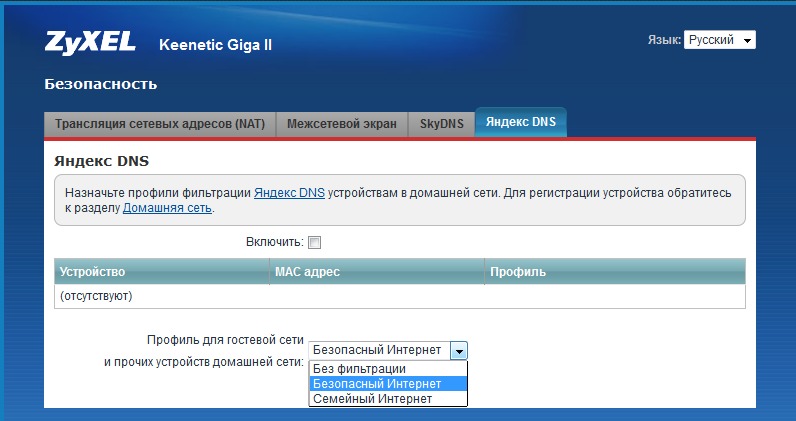Click the Keenetic Giga II title

216,45
